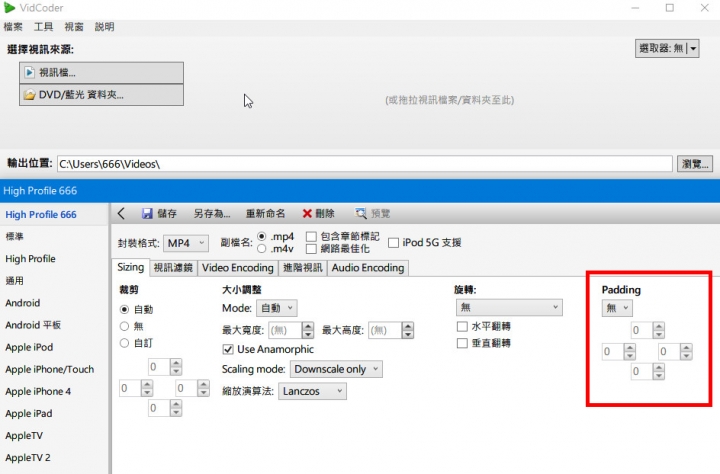Image resolution: width=720 pixels, height=474 pixels.
Task: Open the Scaling mode dropdown
Action: tap(336, 369)
